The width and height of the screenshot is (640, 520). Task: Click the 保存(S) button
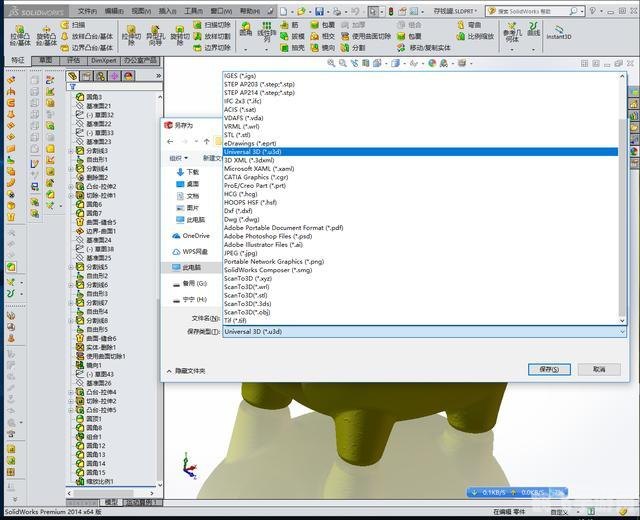548,369
